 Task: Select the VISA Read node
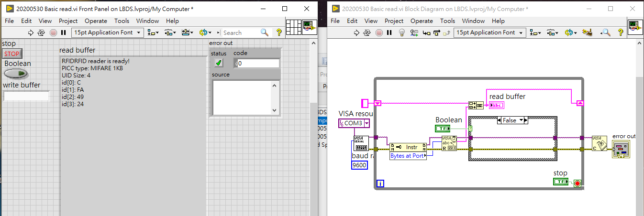449,144
